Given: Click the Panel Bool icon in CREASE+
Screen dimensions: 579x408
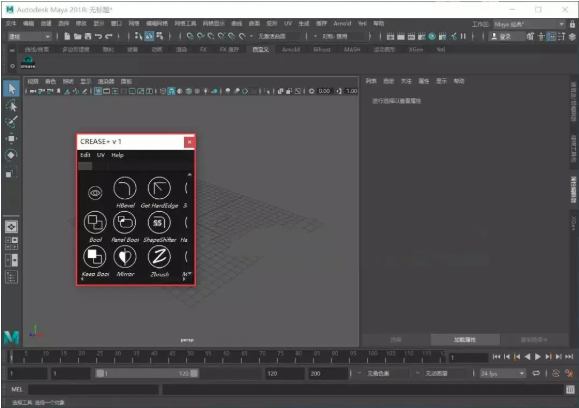Looking at the screenshot, I should (125, 223).
